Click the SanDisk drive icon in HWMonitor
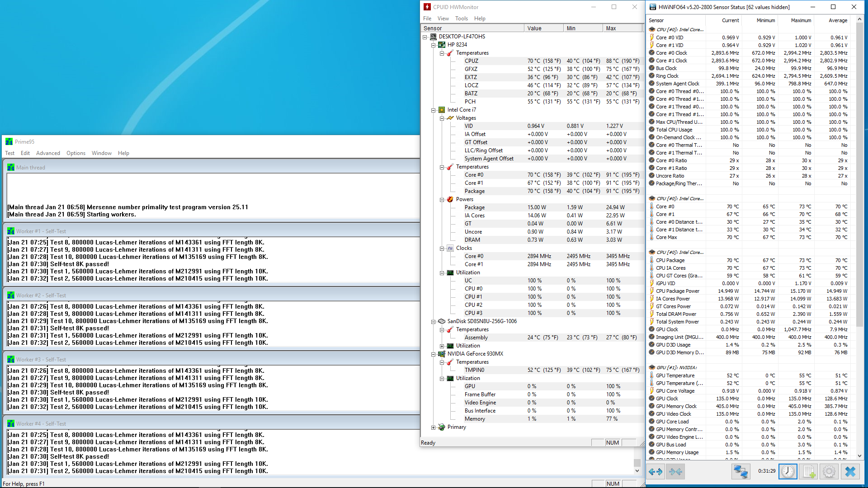The image size is (868, 488). 442,321
